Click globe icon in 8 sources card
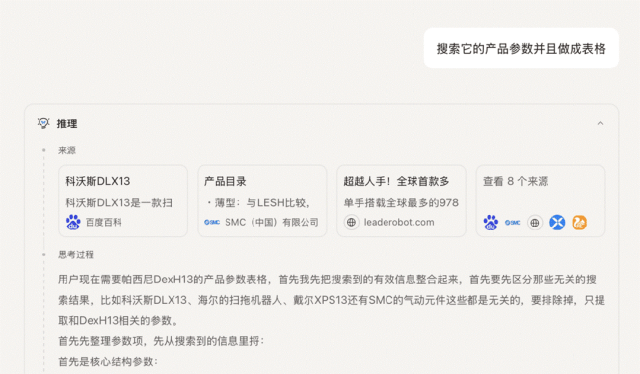This screenshot has height=374, width=640. (x=535, y=223)
